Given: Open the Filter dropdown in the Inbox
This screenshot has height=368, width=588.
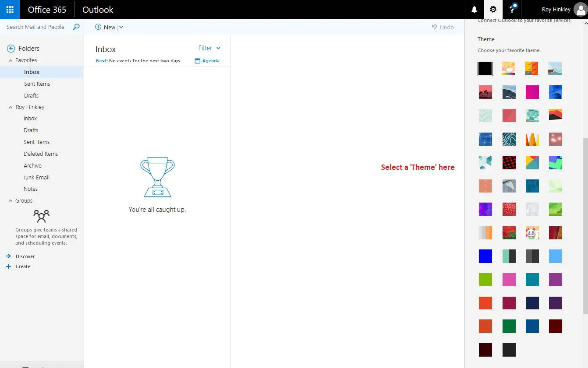Looking at the screenshot, I should coord(209,48).
